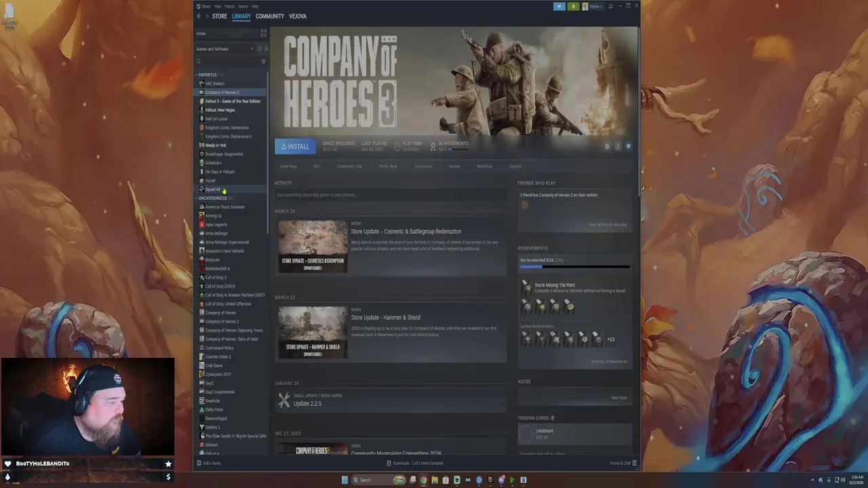The image size is (868, 488).
Task: Switch library to grid view icon
Action: [x=263, y=33]
